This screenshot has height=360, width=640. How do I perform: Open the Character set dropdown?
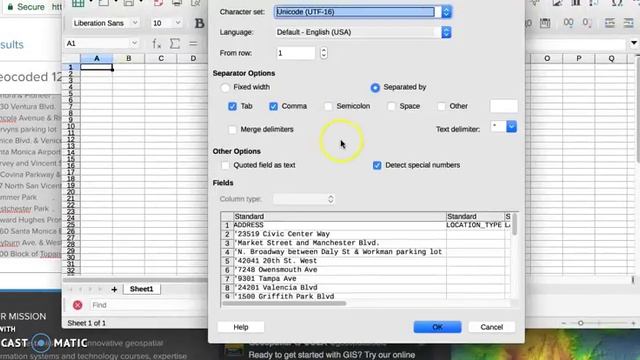tap(446, 12)
